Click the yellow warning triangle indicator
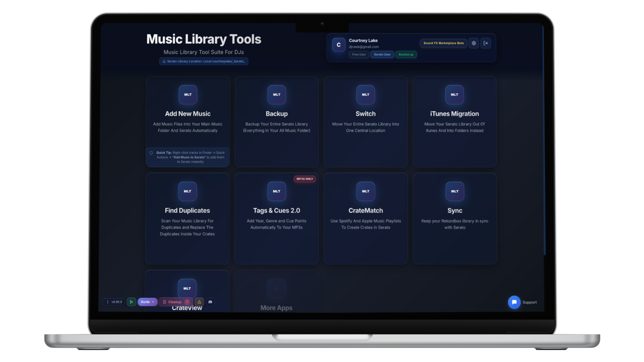The width and height of the screenshot is (644, 362). 200,302
